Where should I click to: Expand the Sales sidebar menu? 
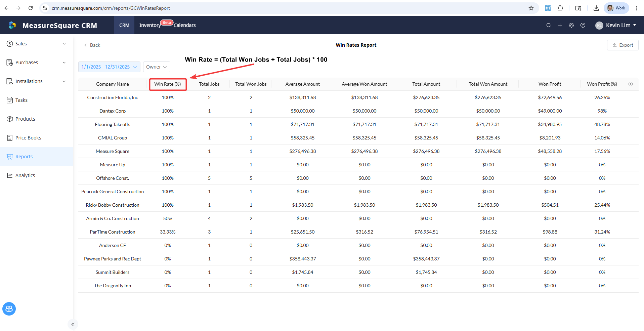point(37,44)
